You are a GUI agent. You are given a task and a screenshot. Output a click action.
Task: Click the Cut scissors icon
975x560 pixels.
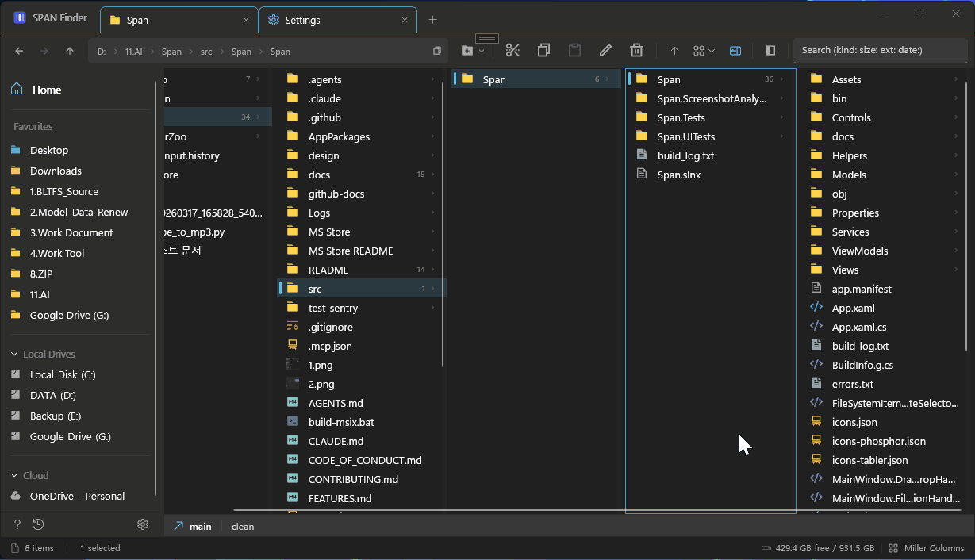[x=512, y=50]
